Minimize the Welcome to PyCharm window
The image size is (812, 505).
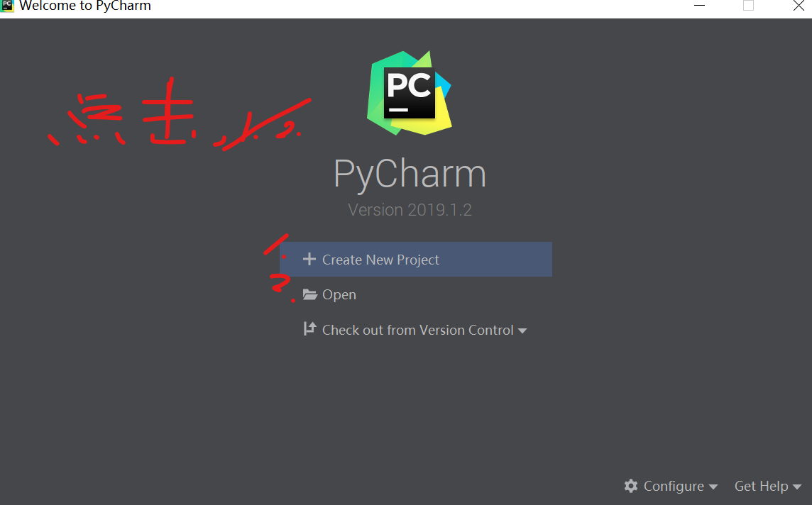[700, 6]
